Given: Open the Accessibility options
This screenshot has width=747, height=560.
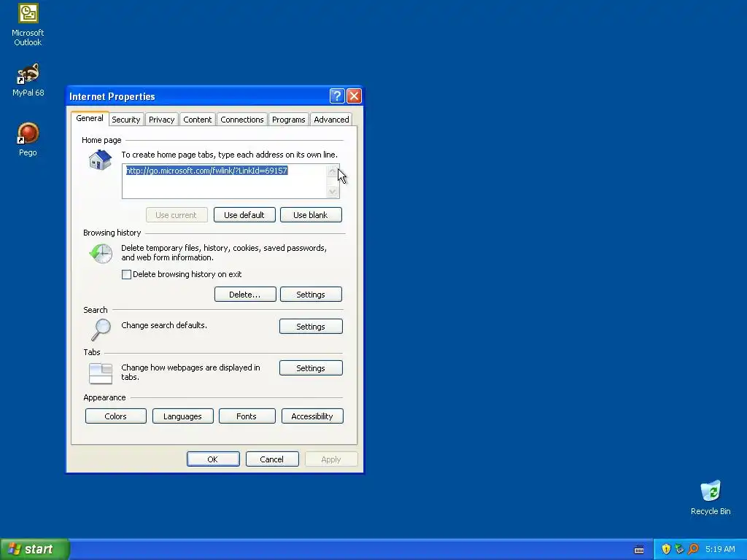Looking at the screenshot, I should point(312,416).
